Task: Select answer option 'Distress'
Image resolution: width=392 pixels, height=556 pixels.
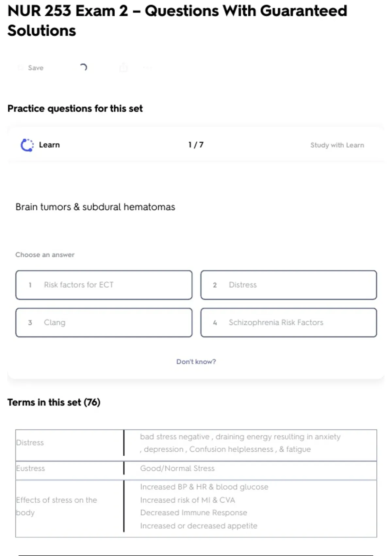Action: pyautogui.click(x=288, y=285)
